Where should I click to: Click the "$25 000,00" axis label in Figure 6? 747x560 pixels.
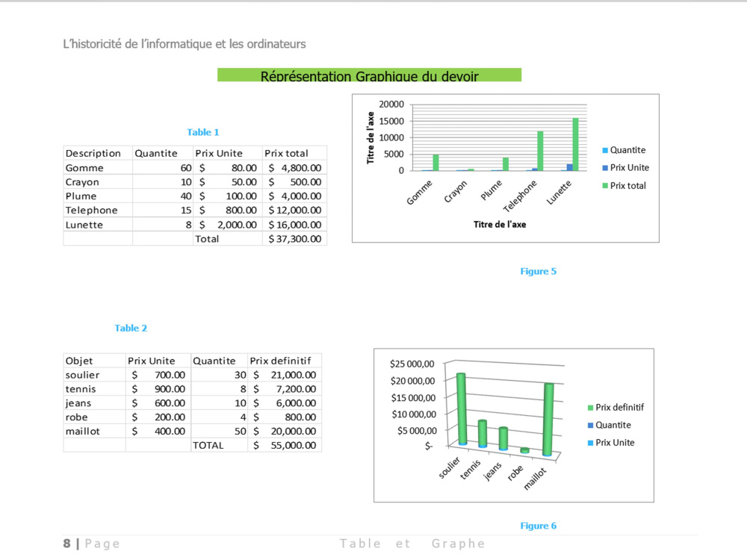412,364
